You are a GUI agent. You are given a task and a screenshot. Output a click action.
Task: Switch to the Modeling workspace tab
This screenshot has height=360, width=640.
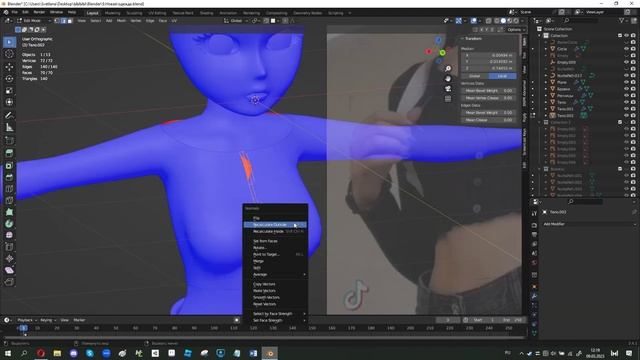coord(113,13)
